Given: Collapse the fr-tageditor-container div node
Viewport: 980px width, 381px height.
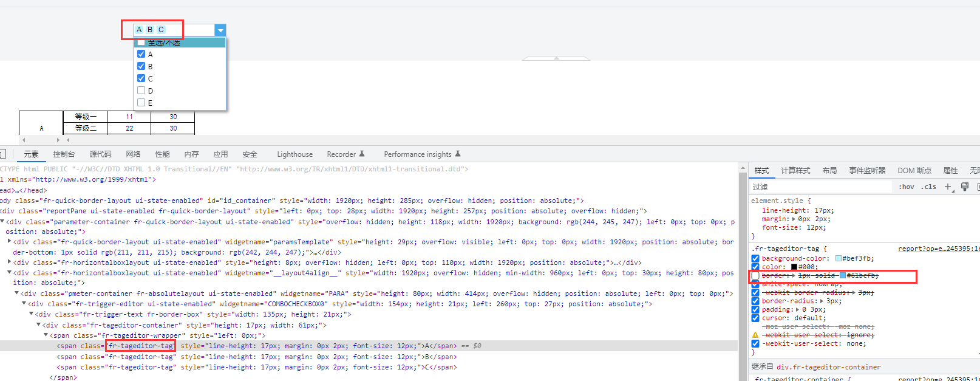Looking at the screenshot, I should (x=39, y=325).
